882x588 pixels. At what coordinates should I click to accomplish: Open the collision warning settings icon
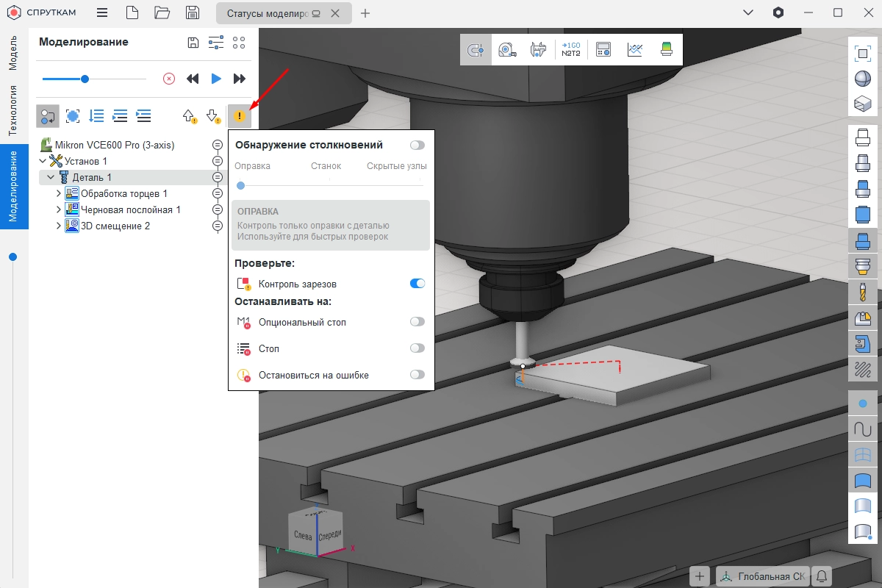point(239,115)
